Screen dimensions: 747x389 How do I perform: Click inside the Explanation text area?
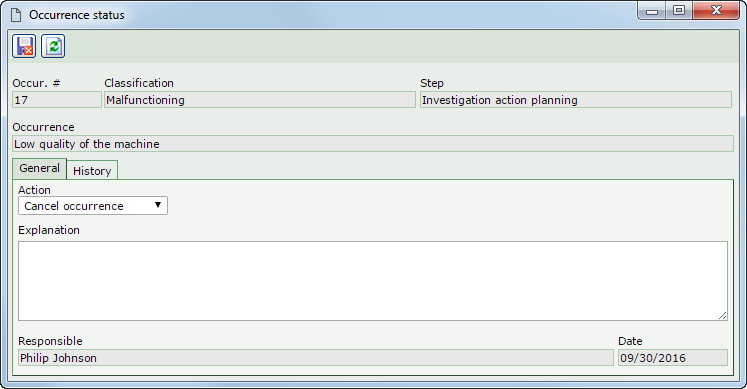tap(373, 280)
